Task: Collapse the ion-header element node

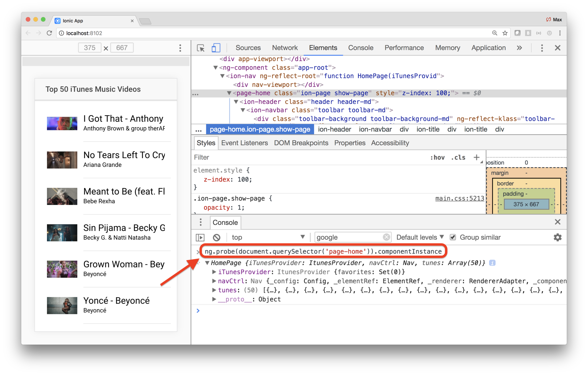Action: pyautogui.click(x=236, y=102)
